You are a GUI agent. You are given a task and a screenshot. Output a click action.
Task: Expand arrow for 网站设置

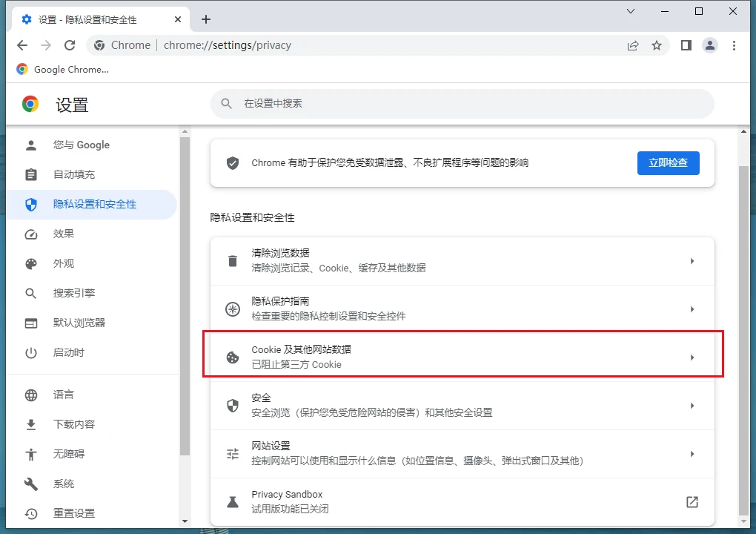(x=692, y=454)
